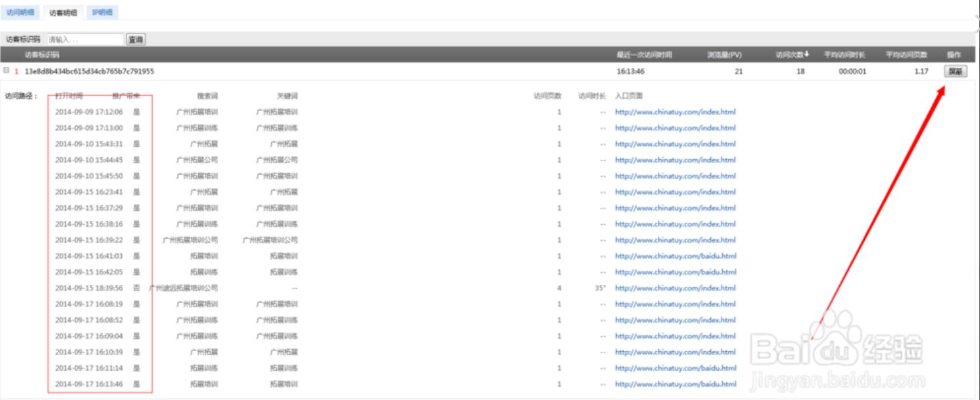Open index.html link for 2014-09-17 16:08:19 visit
The width and height of the screenshot is (980, 400).
pyautogui.click(x=675, y=304)
